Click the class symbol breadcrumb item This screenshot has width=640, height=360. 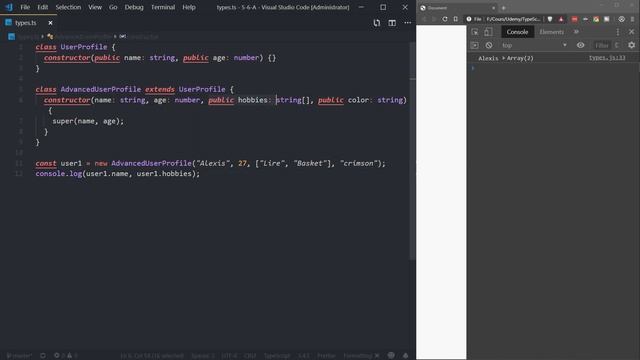tap(80, 36)
